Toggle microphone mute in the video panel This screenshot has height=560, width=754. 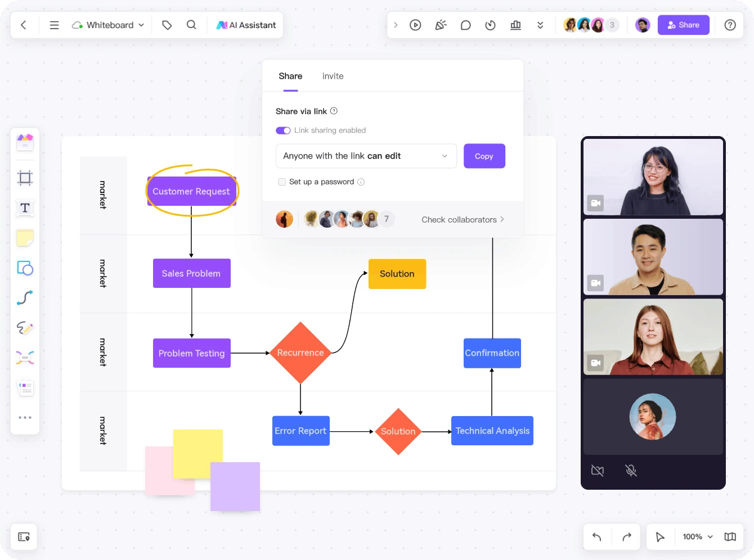pos(631,471)
